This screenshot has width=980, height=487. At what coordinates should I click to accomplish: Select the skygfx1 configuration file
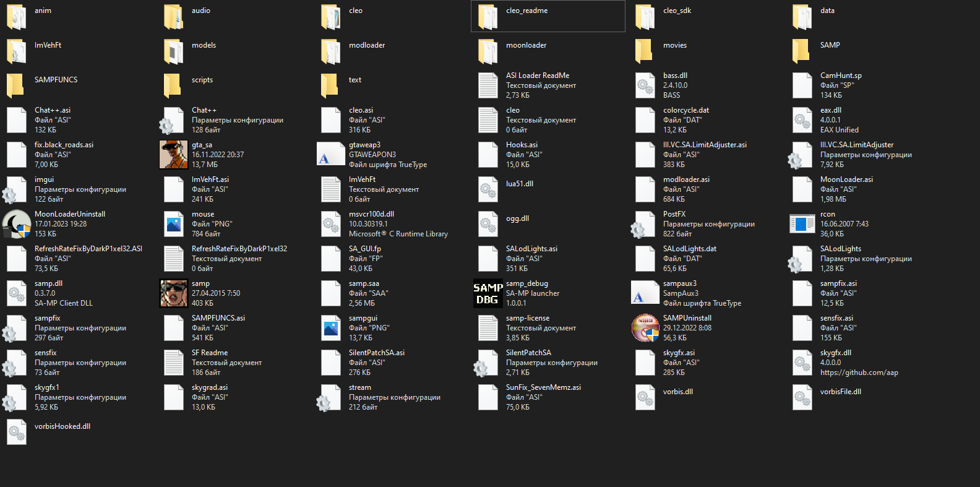click(16, 397)
